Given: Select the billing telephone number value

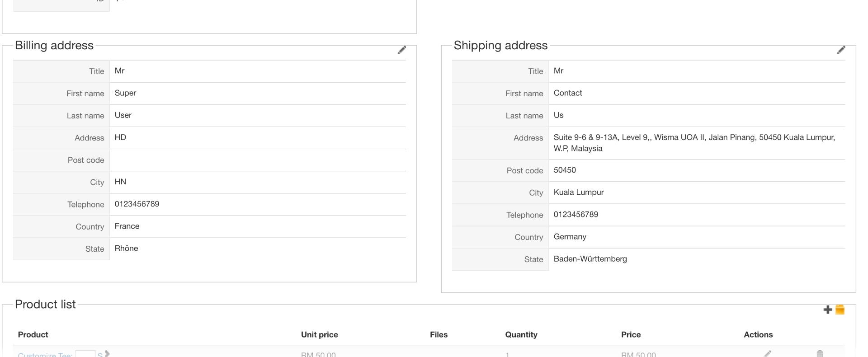Looking at the screenshot, I should 137,204.
